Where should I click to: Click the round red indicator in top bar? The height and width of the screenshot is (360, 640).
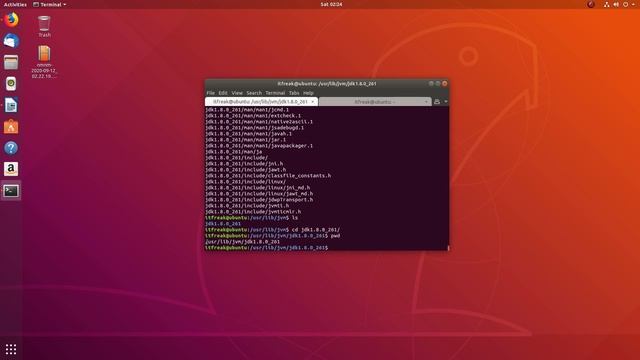coord(591,4)
